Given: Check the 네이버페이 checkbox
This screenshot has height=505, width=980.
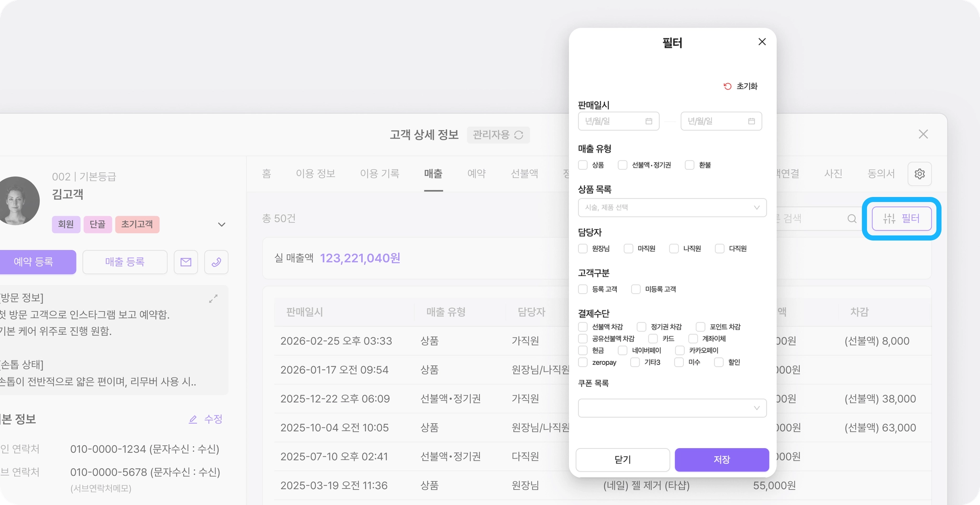Looking at the screenshot, I should tap(623, 351).
